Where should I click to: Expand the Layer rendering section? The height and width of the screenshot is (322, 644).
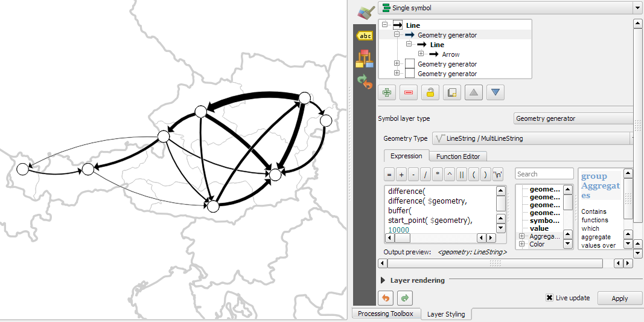[384, 280]
